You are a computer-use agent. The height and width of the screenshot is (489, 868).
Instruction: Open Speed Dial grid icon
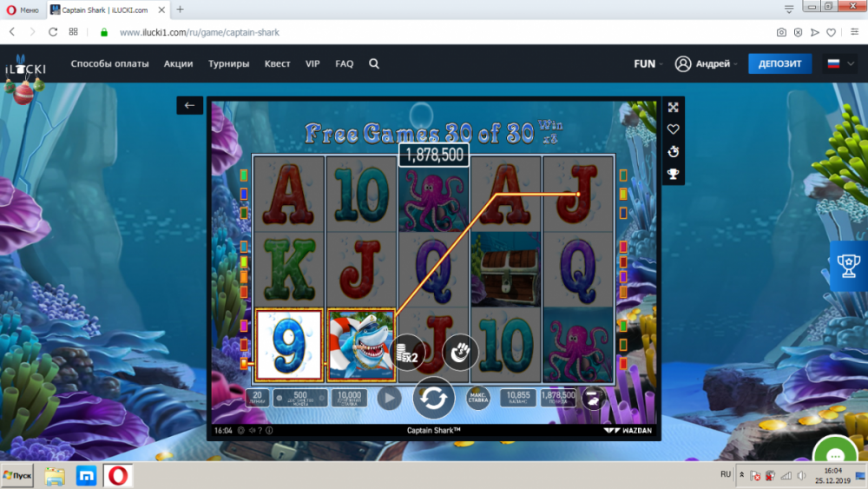coord(73,32)
